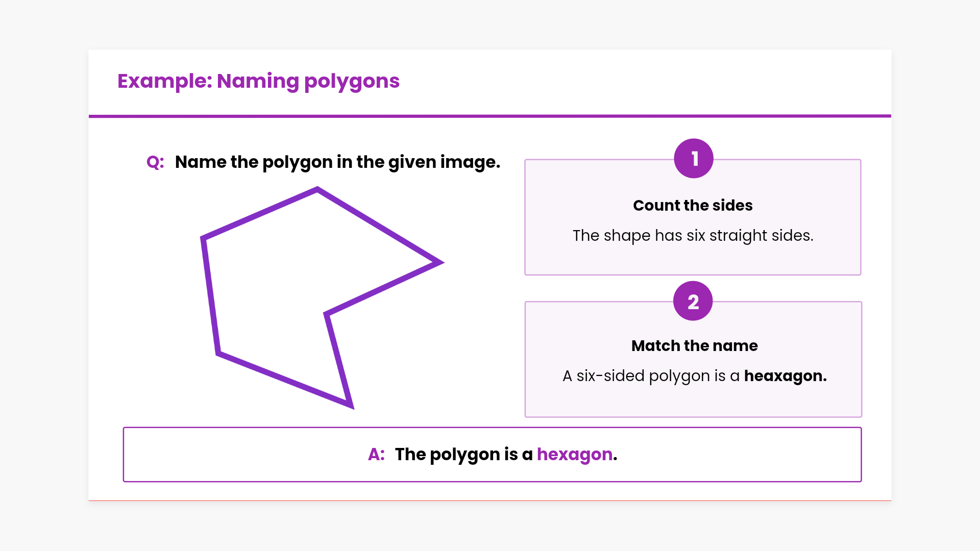Click the number 1 step badge
Viewport: 980px width, 551px height.
coord(693,159)
